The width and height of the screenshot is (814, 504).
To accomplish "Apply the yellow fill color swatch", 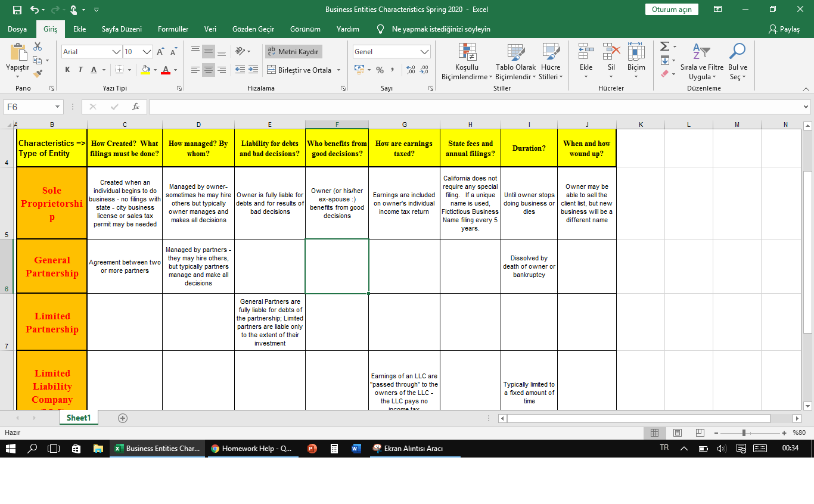I will pyautogui.click(x=145, y=70).
